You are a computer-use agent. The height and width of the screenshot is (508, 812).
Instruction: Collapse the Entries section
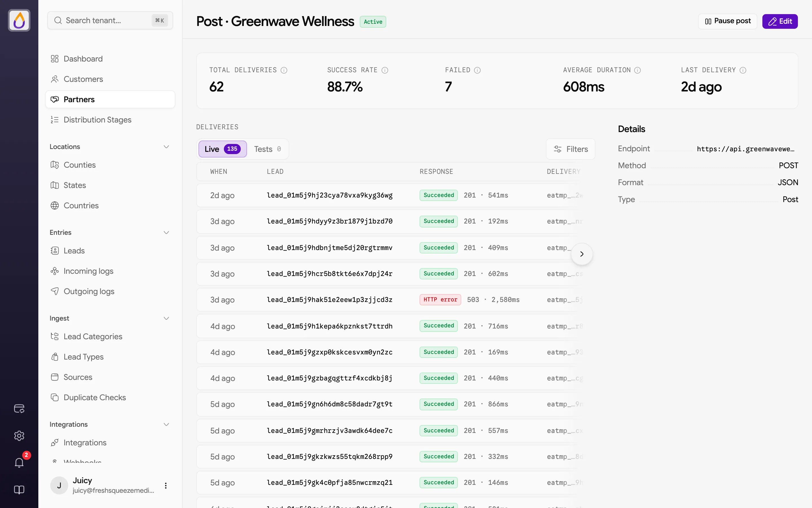pyautogui.click(x=166, y=233)
